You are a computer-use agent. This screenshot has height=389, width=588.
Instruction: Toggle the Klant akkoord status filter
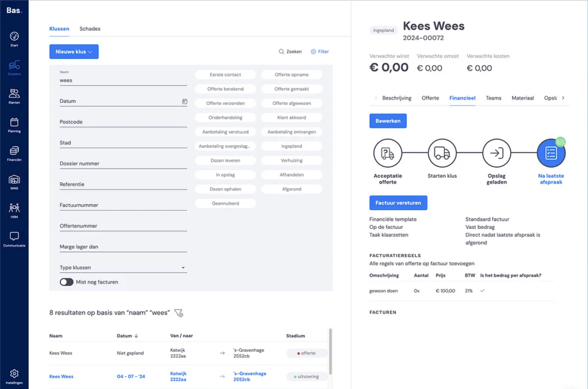click(x=292, y=118)
